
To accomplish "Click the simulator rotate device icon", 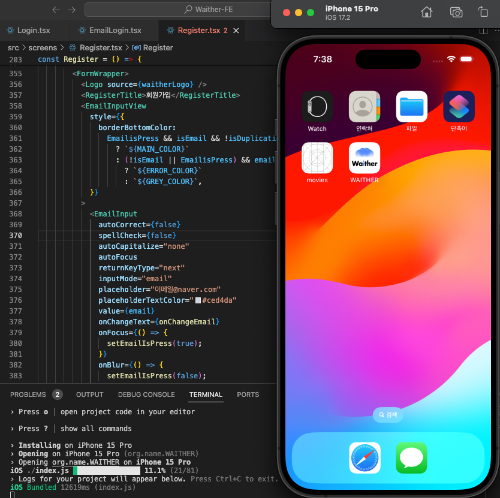I will click(x=483, y=12).
